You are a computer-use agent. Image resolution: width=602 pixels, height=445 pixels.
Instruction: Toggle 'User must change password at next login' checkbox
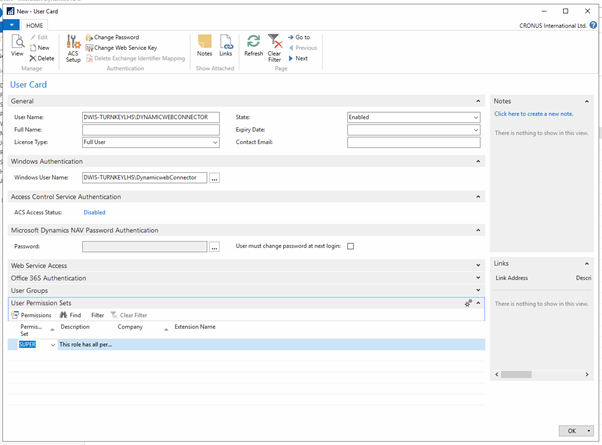(350, 246)
